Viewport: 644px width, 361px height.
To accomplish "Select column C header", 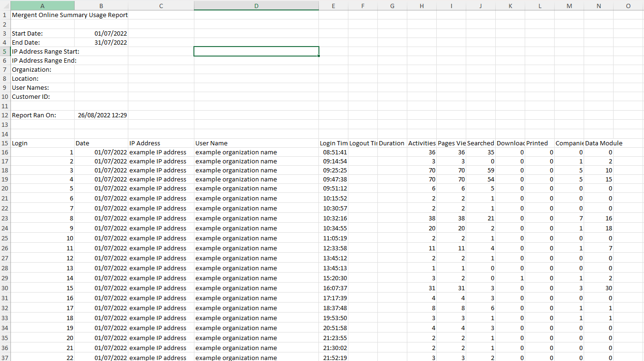I will (161, 6).
